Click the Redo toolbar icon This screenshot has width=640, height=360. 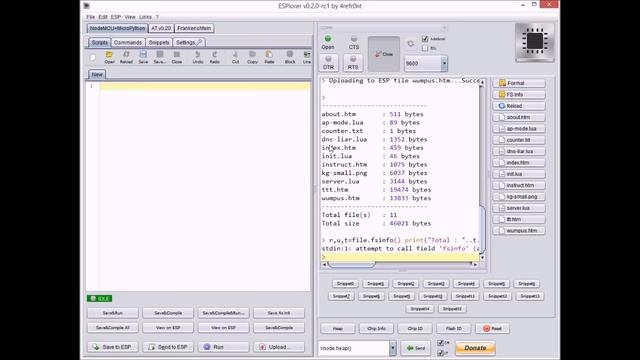coord(215,57)
